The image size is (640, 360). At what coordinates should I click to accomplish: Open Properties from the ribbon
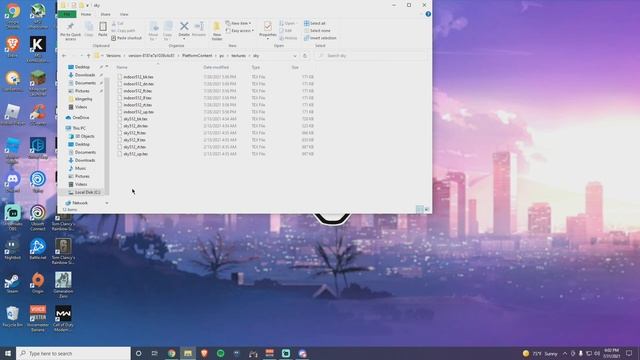click(x=267, y=30)
